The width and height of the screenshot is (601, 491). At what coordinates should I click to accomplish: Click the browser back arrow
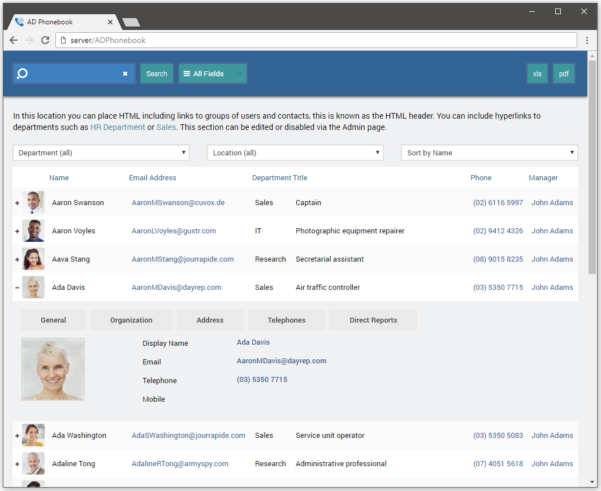click(x=13, y=40)
